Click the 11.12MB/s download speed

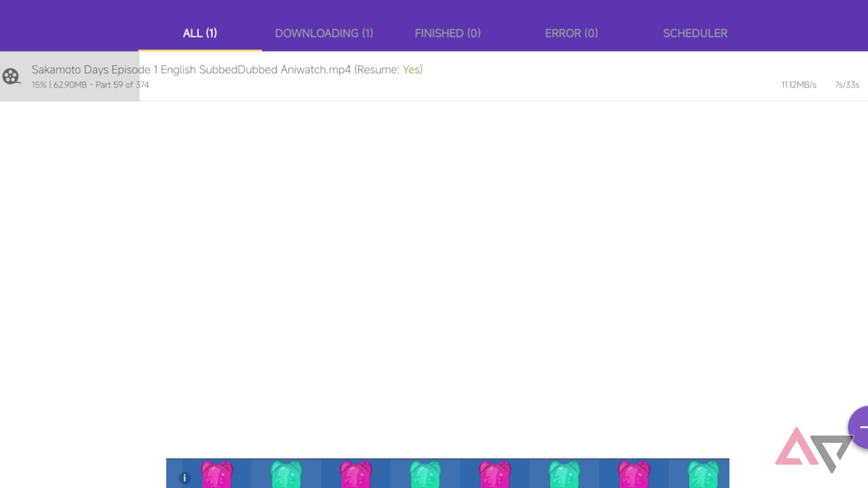[799, 85]
